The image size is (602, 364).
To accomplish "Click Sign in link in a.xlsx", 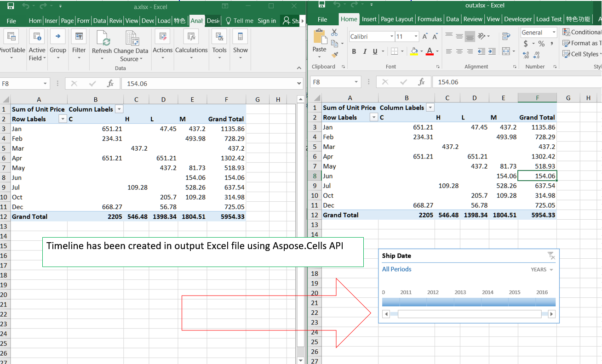I will tap(267, 21).
